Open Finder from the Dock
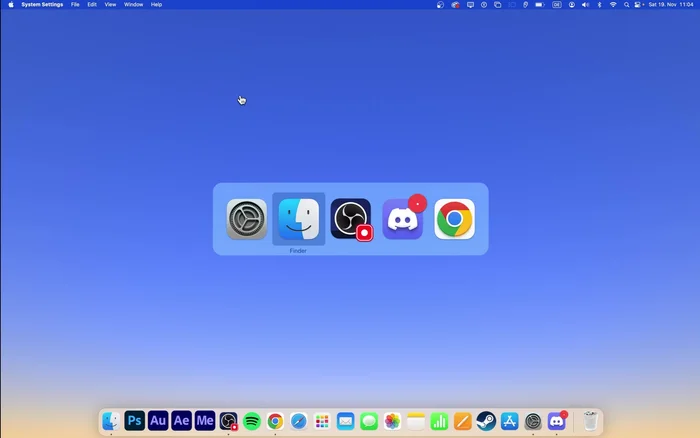 (111, 421)
